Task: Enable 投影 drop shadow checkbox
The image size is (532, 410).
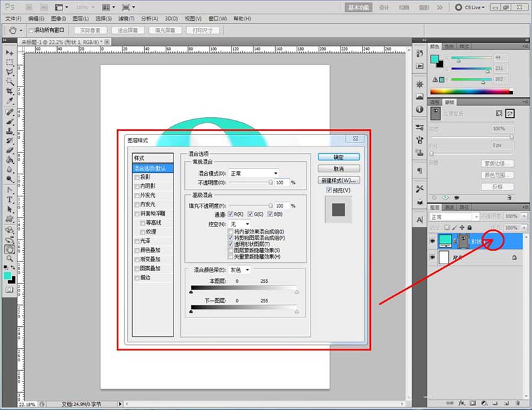Action: [137, 177]
